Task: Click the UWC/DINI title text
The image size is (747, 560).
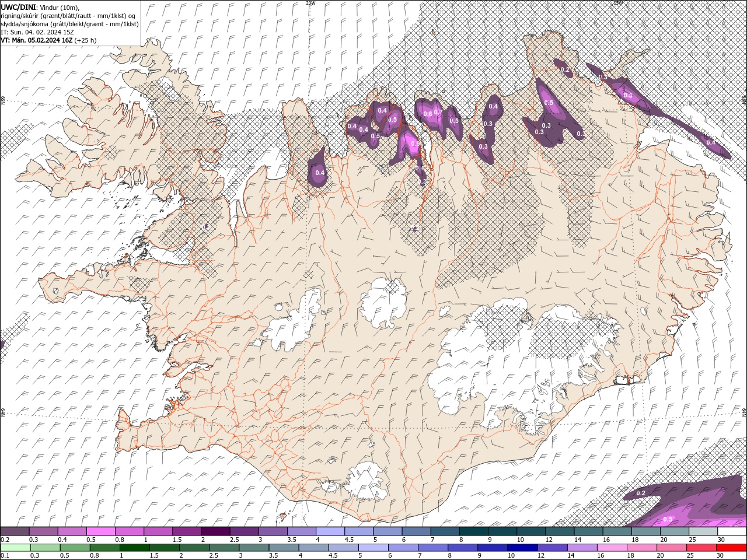Action: tap(19, 6)
